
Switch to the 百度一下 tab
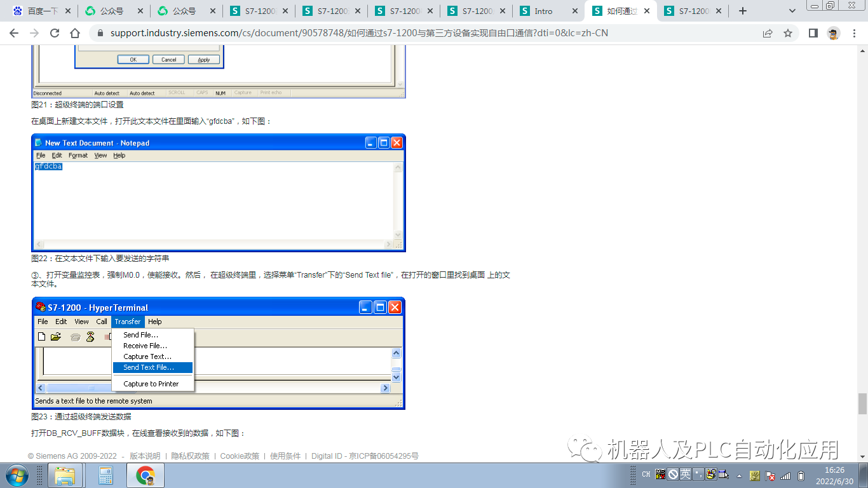coord(41,11)
